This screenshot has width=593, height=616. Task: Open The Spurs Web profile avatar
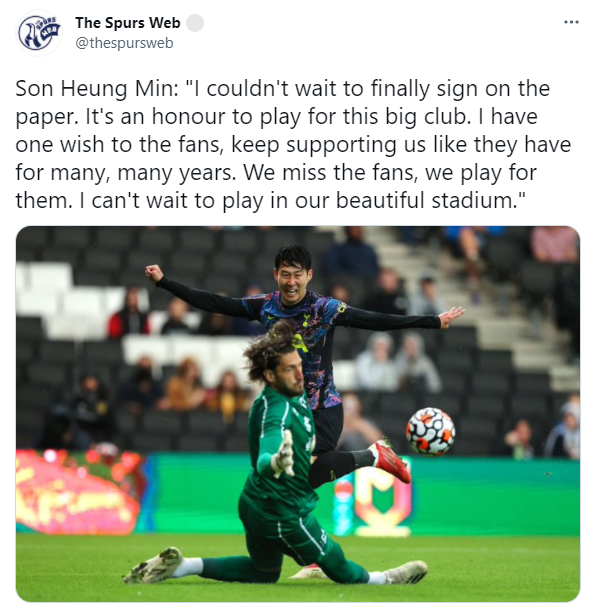click(39, 33)
